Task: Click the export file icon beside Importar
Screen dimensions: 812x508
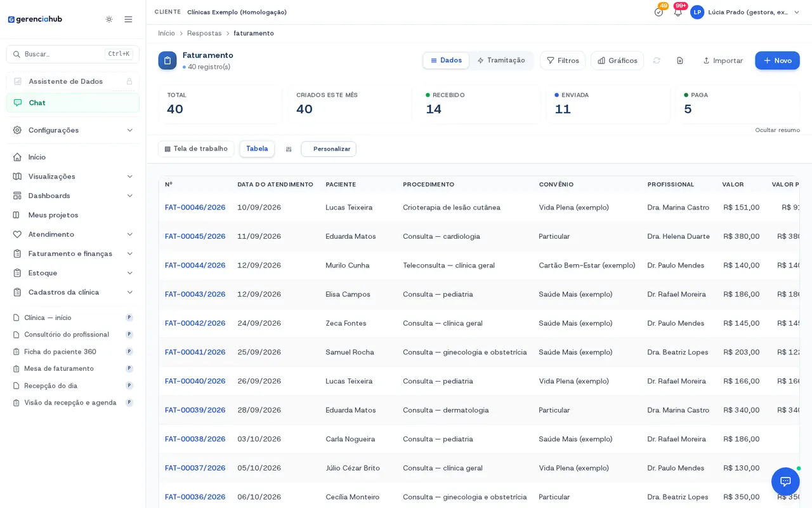Action: [680, 60]
